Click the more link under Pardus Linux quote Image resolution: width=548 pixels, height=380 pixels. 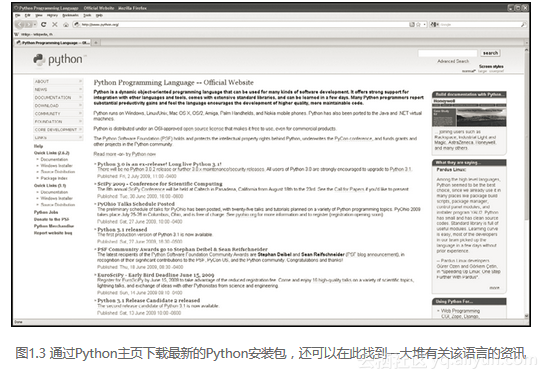(494, 288)
